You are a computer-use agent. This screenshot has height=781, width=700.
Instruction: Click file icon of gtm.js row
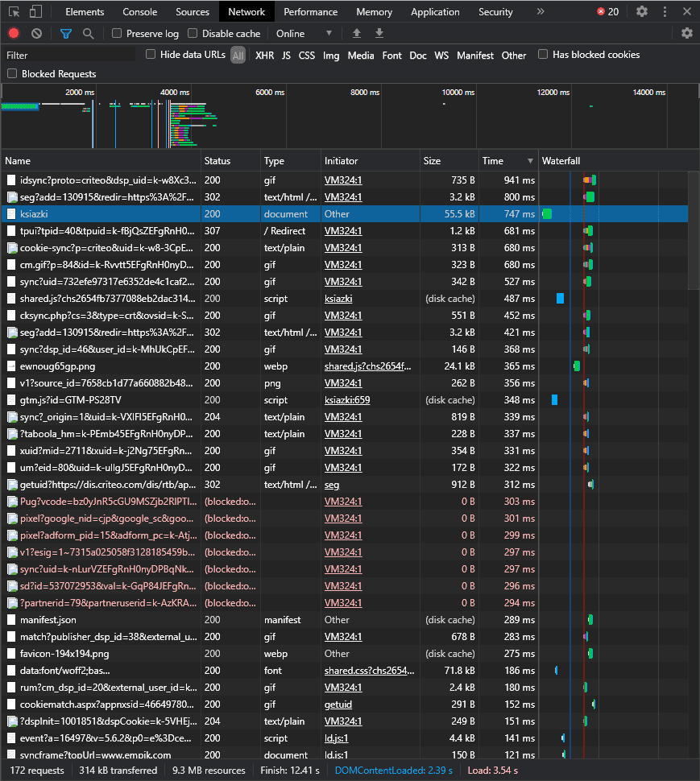pyautogui.click(x=11, y=400)
